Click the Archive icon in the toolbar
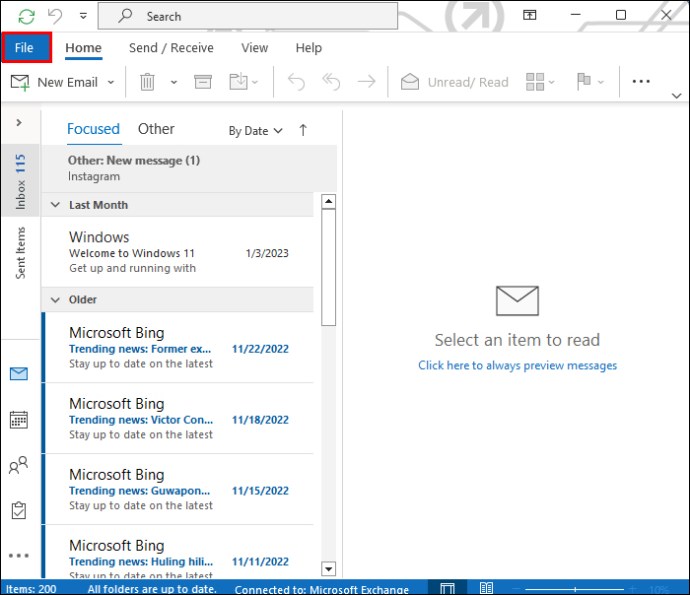This screenshot has width=690, height=595. [x=203, y=82]
